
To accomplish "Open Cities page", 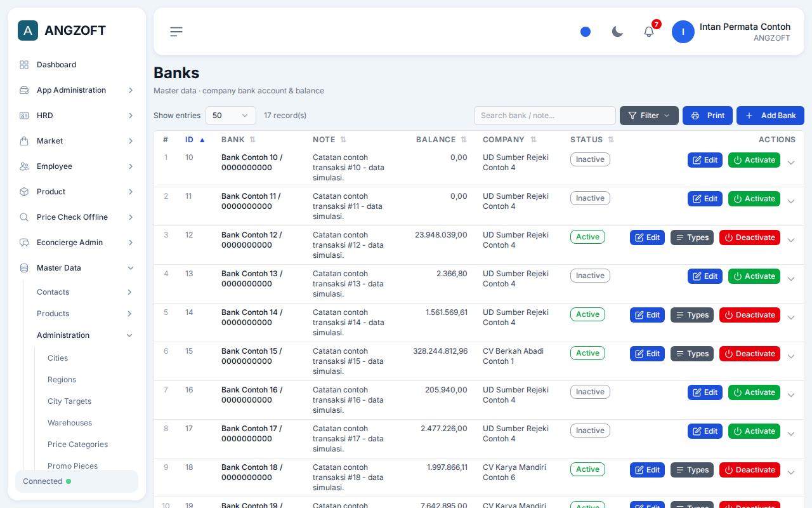I will coord(58,358).
